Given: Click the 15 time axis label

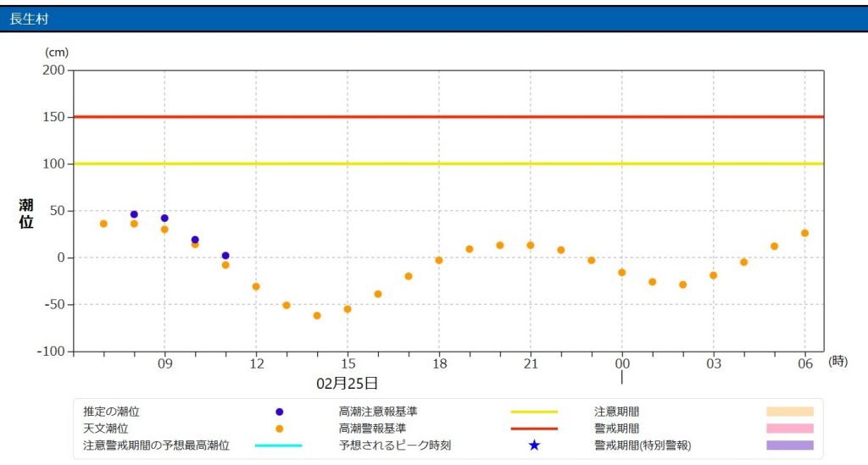Looking at the screenshot, I should (348, 363).
